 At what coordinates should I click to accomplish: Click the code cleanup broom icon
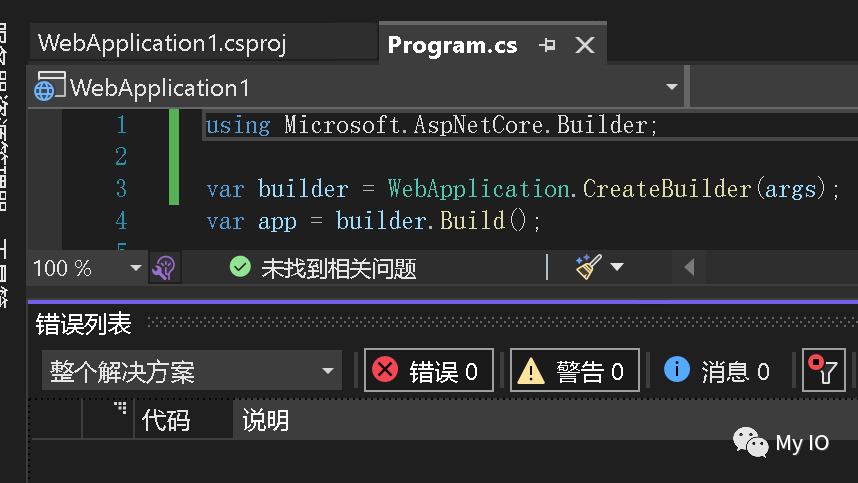tap(588, 266)
